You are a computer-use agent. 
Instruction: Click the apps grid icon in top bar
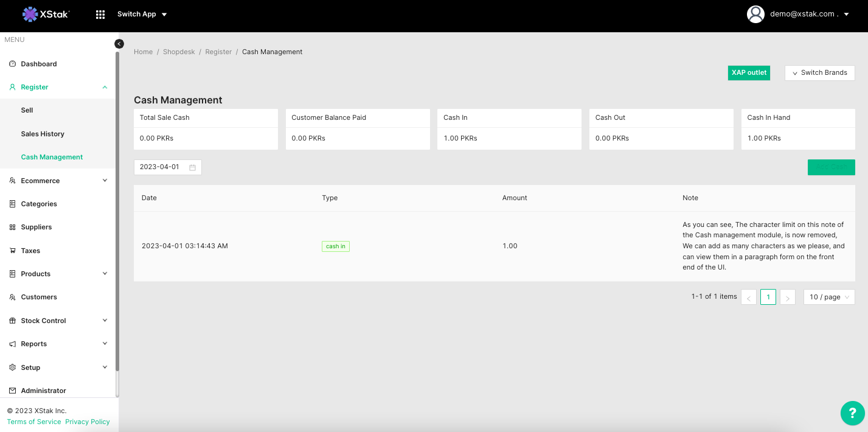point(100,15)
